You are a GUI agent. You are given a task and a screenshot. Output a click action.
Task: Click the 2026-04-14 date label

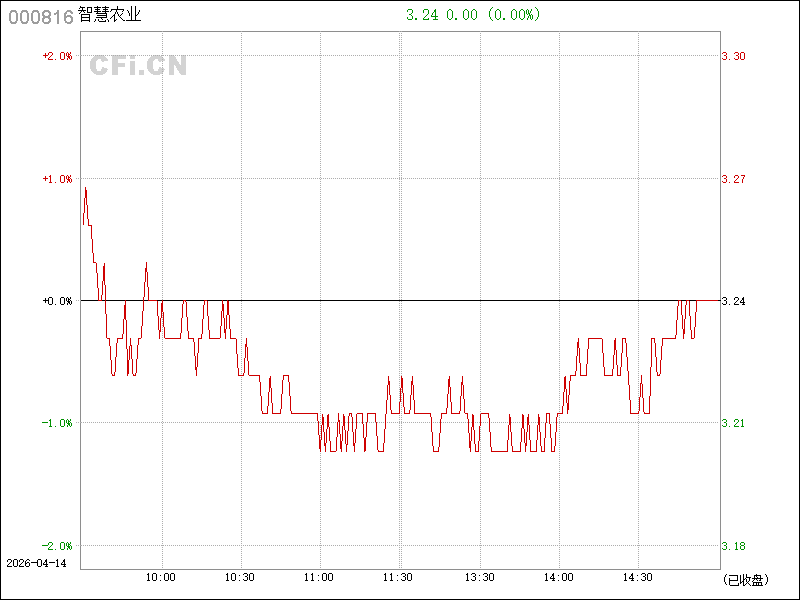[x=36, y=563]
